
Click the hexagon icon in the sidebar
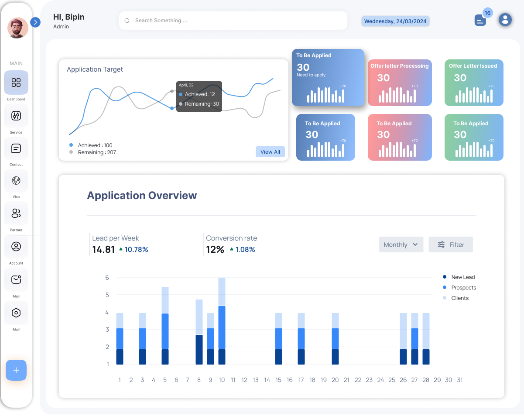pyautogui.click(x=16, y=313)
